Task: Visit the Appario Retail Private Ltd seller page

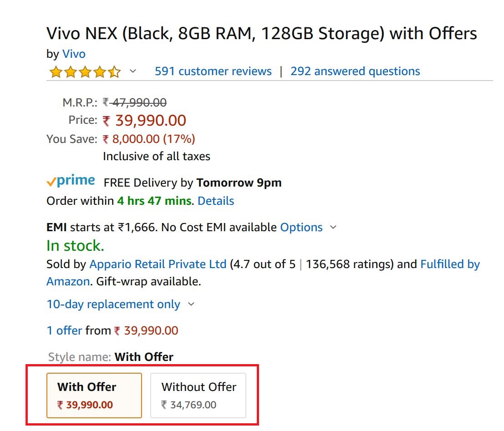Action: tap(158, 264)
